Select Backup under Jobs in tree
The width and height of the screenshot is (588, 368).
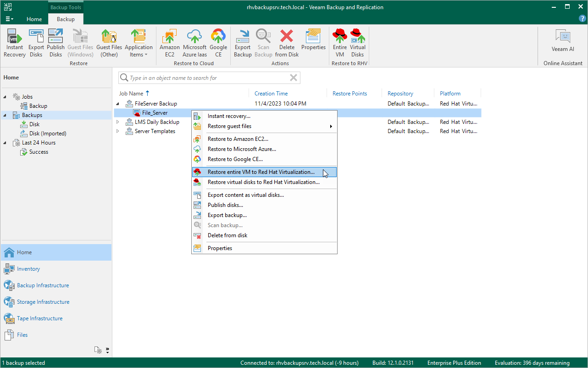click(x=38, y=106)
